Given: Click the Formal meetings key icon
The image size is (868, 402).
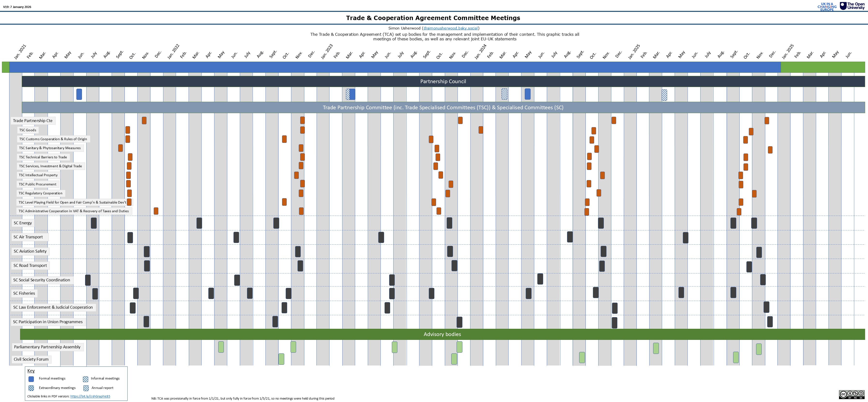Looking at the screenshot, I should click(x=31, y=379).
